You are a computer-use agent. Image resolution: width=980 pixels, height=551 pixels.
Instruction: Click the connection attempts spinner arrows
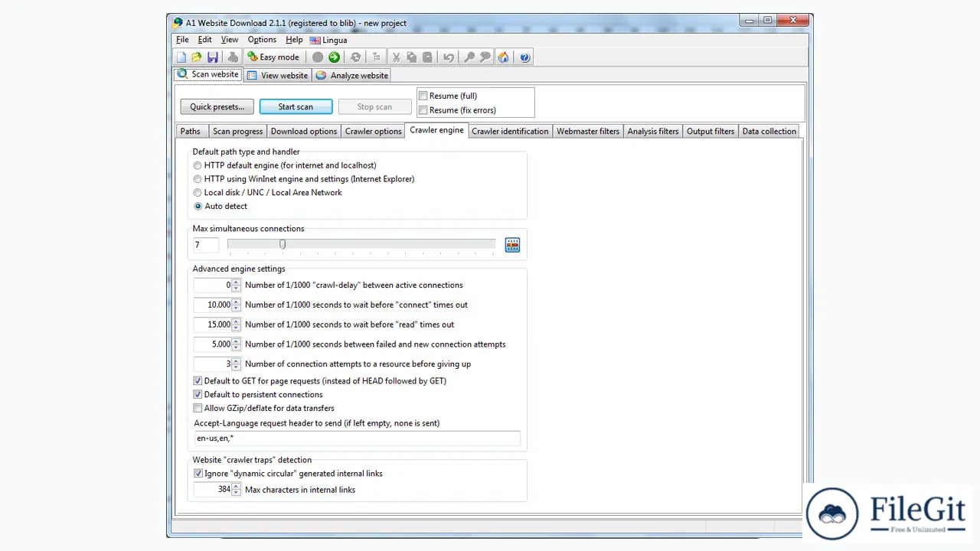(236, 364)
